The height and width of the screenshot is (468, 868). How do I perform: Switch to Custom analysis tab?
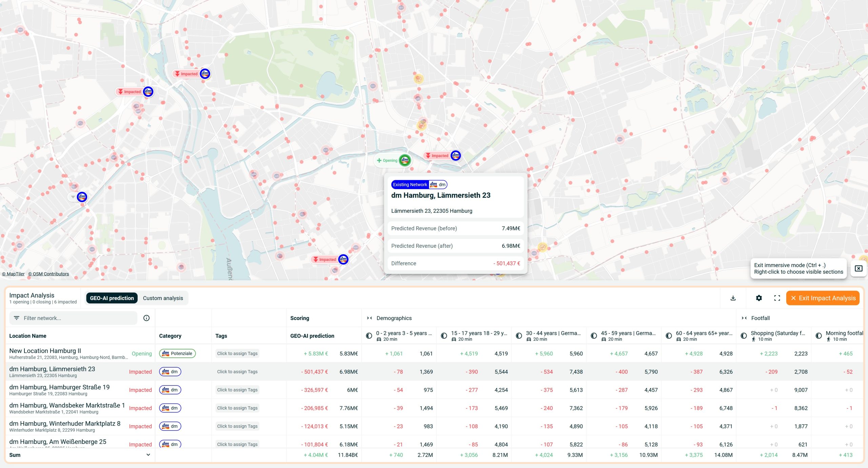pos(163,298)
